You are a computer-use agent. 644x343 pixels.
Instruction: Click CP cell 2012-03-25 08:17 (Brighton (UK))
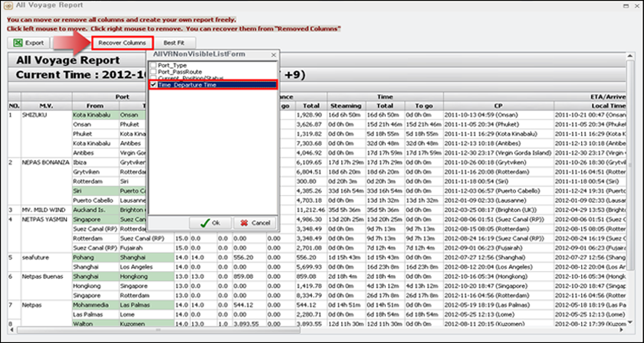pos(498,210)
